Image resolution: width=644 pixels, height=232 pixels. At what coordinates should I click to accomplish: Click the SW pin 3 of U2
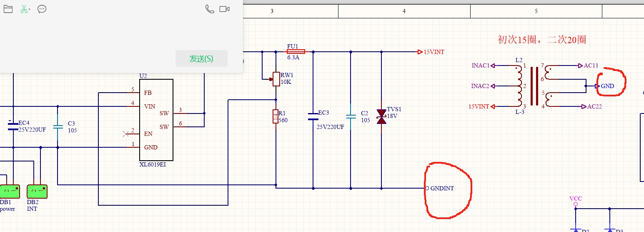point(180,113)
